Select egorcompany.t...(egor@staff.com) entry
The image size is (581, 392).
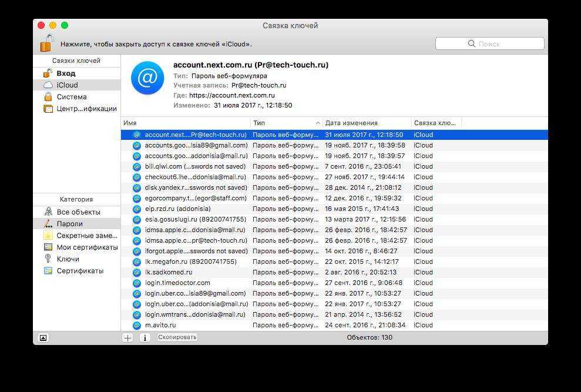tap(334, 198)
